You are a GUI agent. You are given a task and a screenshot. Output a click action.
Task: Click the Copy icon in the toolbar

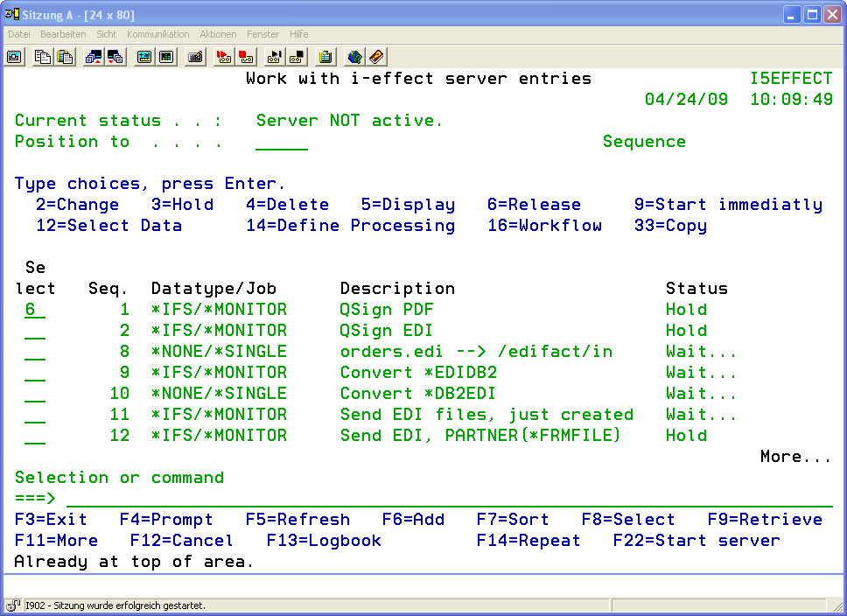[x=43, y=57]
